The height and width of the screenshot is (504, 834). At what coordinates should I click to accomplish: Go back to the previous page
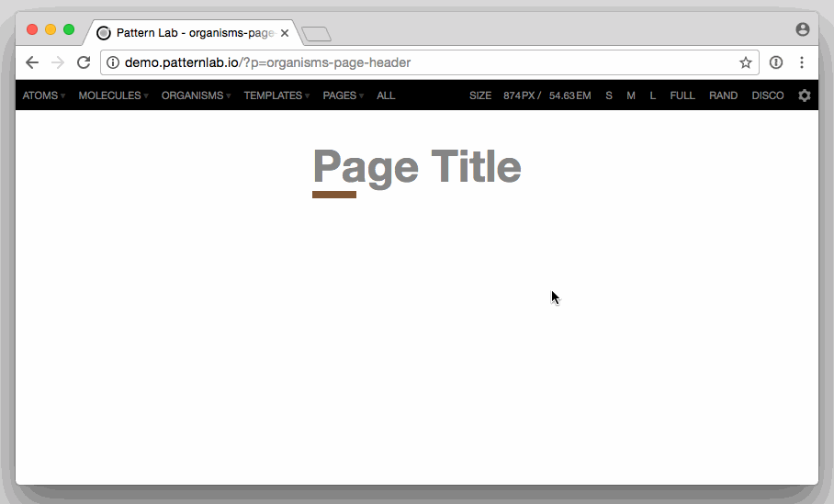pyautogui.click(x=32, y=62)
